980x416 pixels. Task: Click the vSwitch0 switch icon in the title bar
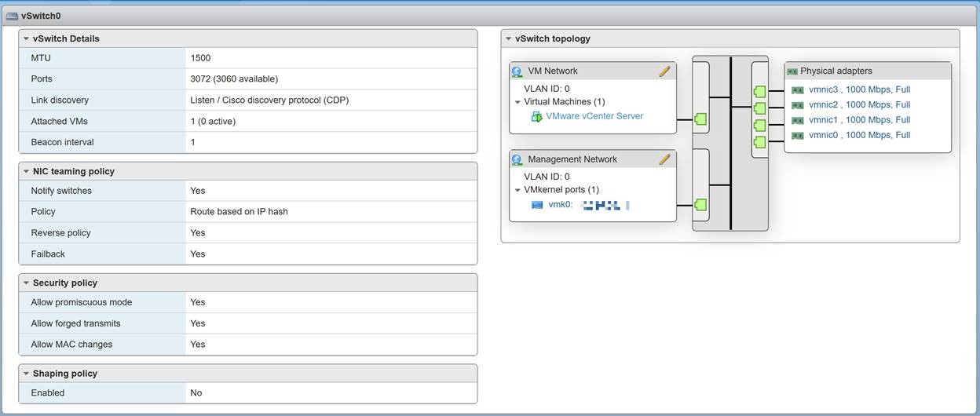click(12, 16)
